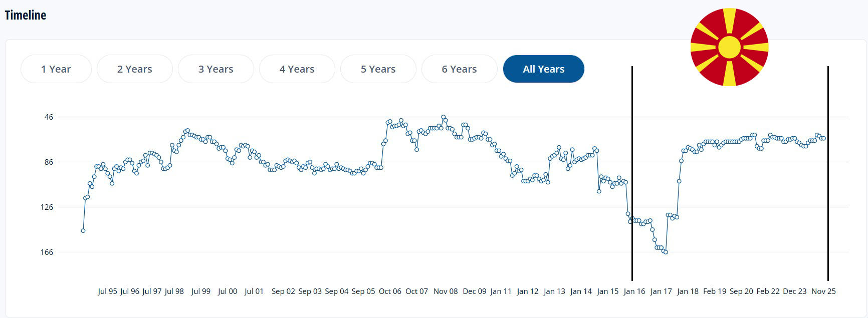868x318 pixels.
Task: Click the lowest data point near Jan 17
Action: coord(666,252)
